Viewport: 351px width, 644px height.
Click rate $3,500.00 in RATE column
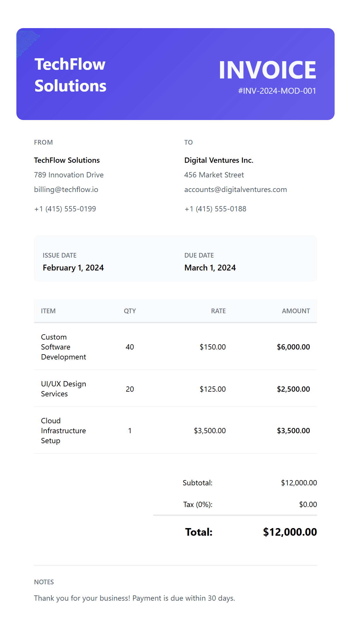(x=210, y=431)
